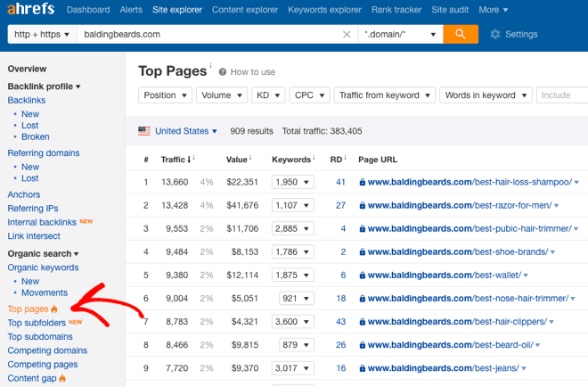Screen dimensions: 588x387
Task: Open Link intersect link
Action: (x=34, y=236)
